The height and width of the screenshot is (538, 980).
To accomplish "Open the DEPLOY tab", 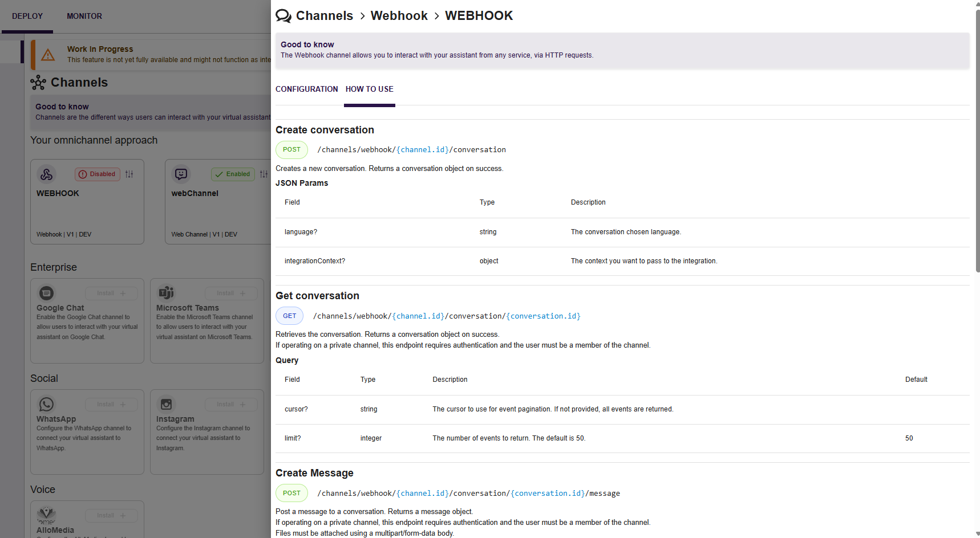I will tap(27, 16).
